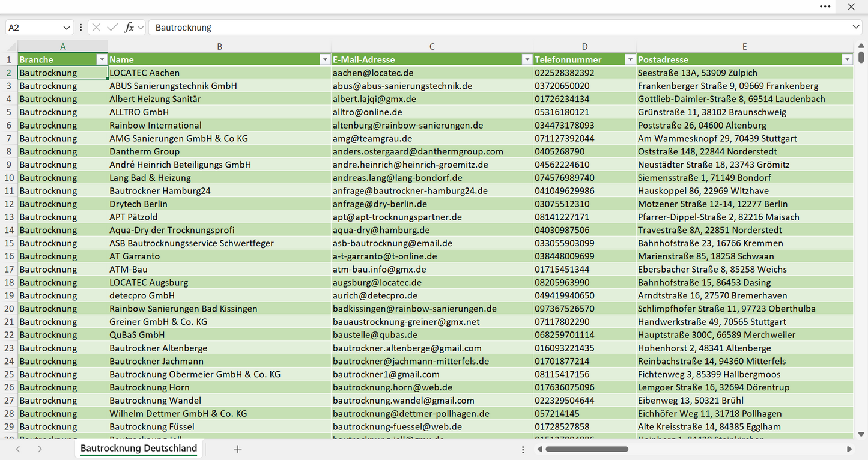
Task: Open the E-Mail-Adresse filter dropdown
Action: [x=527, y=59]
